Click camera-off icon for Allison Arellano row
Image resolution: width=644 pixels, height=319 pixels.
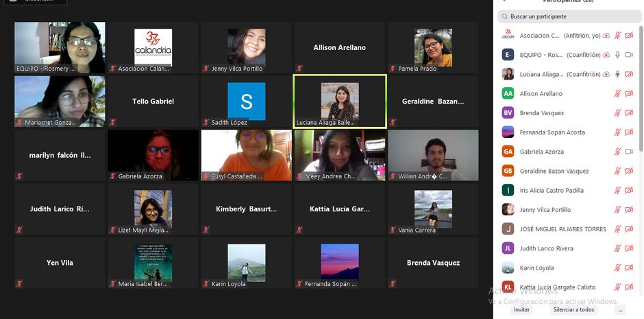629,94
